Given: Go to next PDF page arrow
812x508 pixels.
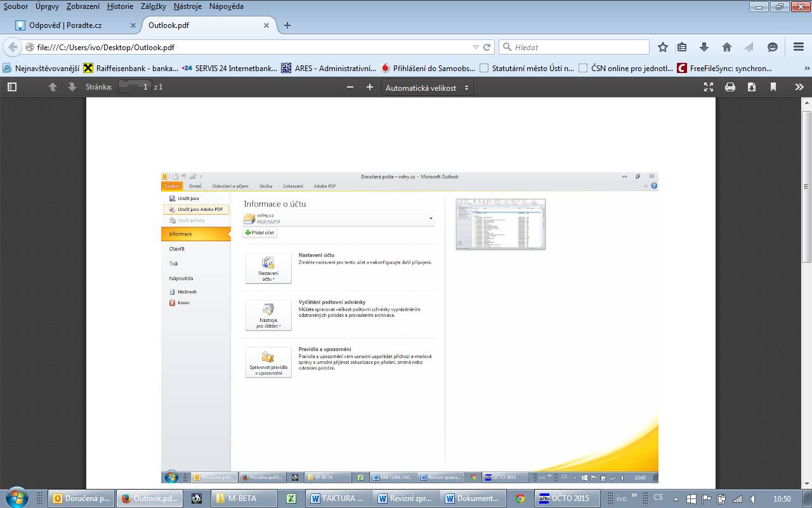Looking at the screenshot, I should 72,87.
